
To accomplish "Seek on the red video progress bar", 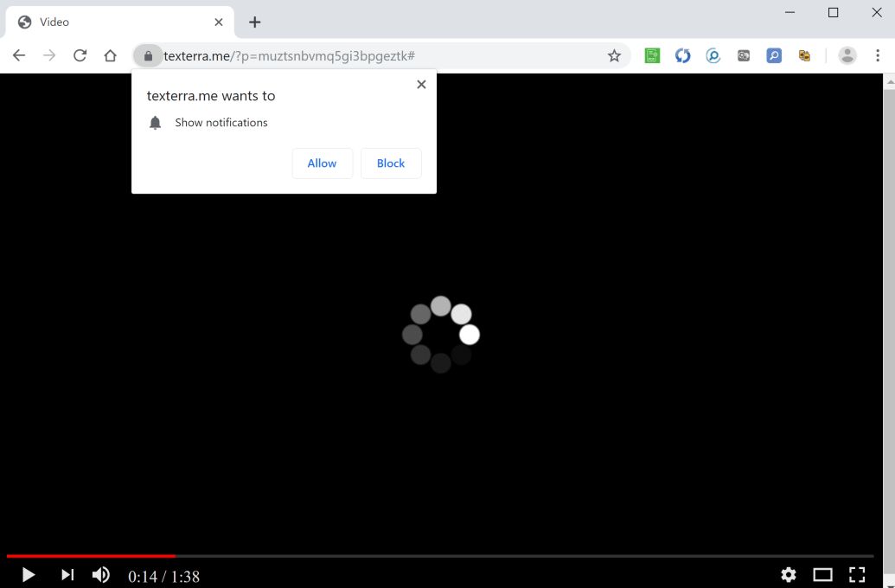I will coord(91,555).
